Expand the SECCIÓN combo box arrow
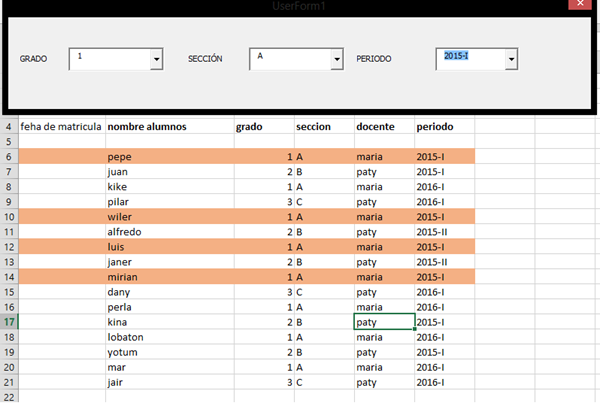Image resolution: width=600 pixels, height=403 pixels. pos(337,61)
